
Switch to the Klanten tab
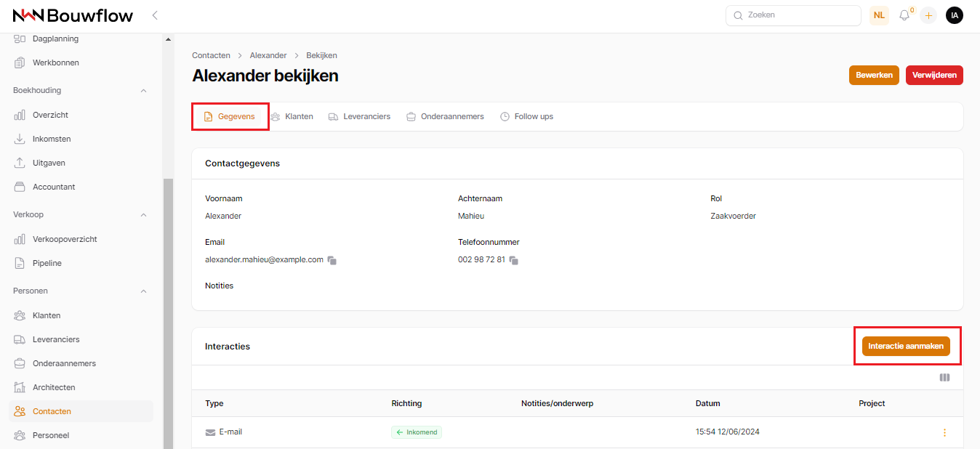point(292,116)
